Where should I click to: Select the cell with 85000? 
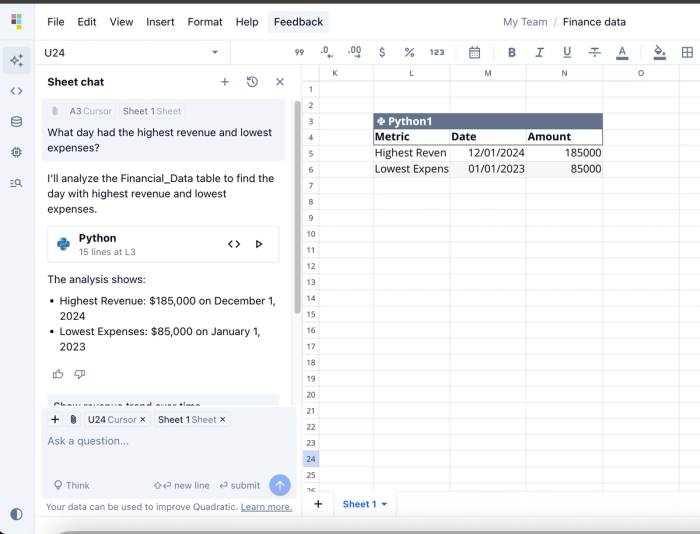coord(564,169)
